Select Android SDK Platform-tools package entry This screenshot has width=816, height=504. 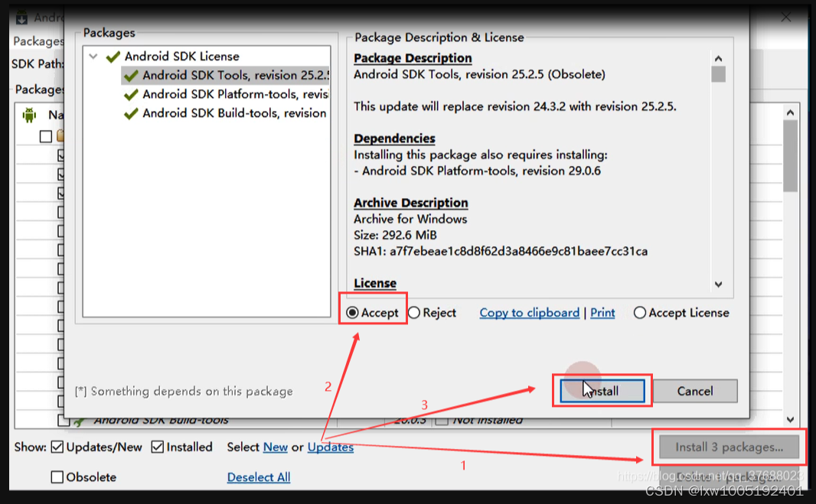coord(235,94)
